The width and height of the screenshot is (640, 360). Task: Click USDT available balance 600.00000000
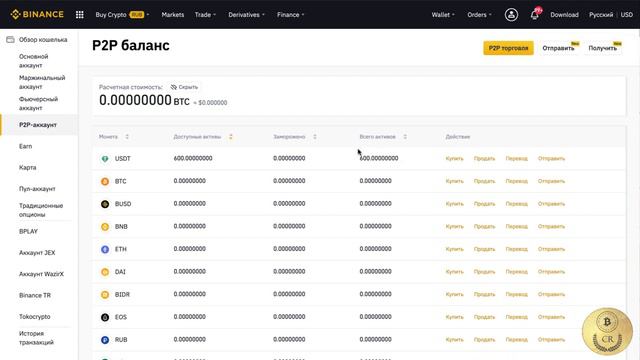pyautogui.click(x=193, y=158)
